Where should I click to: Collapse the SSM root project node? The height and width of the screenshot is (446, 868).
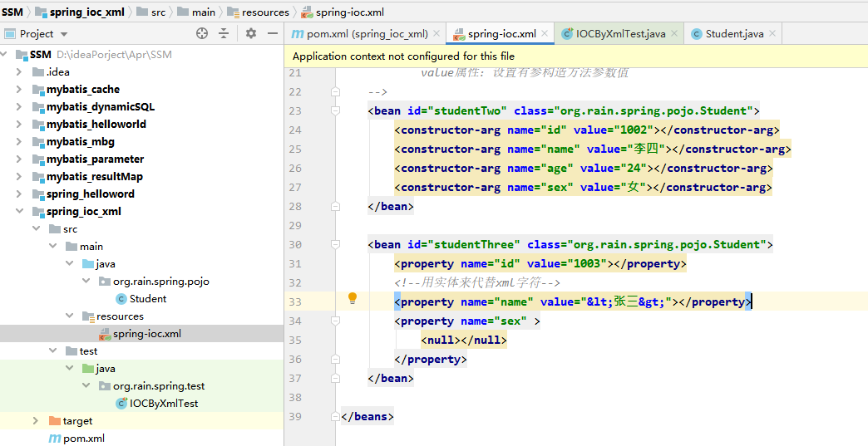point(5,54)
